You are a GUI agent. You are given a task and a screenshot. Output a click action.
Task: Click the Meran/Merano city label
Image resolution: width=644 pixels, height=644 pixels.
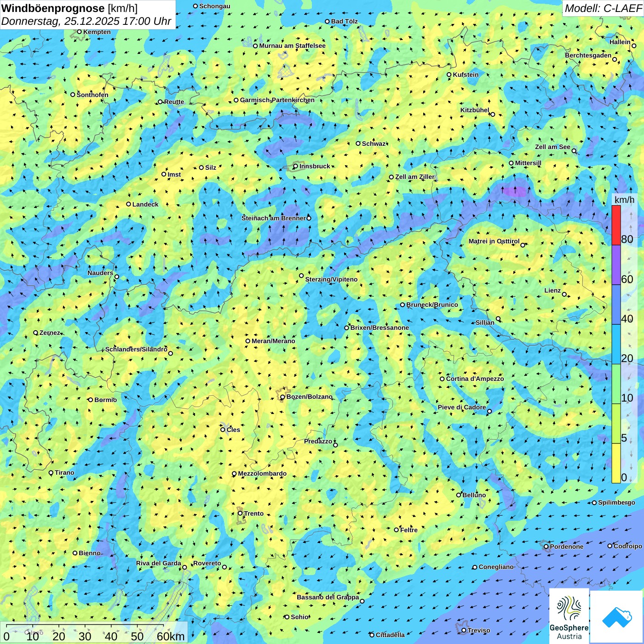point(273,341)
